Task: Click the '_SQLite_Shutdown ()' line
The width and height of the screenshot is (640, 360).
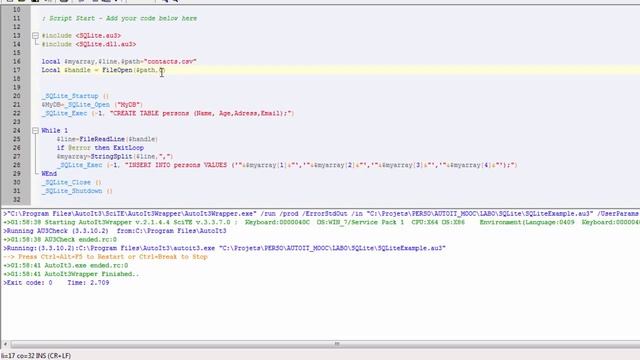Action: [77, 191]
